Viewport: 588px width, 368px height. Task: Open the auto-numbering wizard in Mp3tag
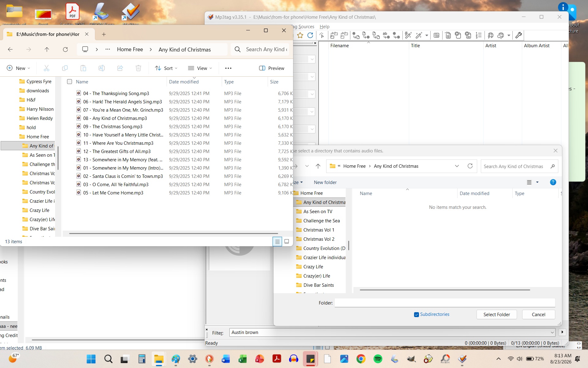click(x=478, y=35)
